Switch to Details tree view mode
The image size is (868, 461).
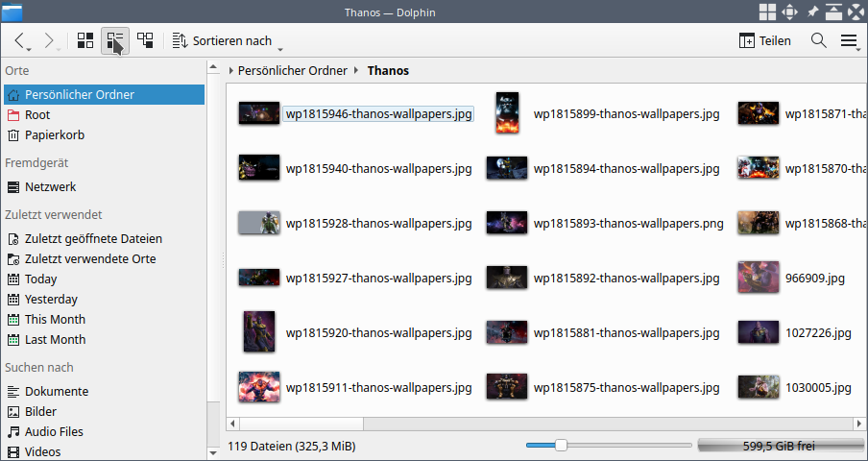pyautogui.click(x=145, y=41)
